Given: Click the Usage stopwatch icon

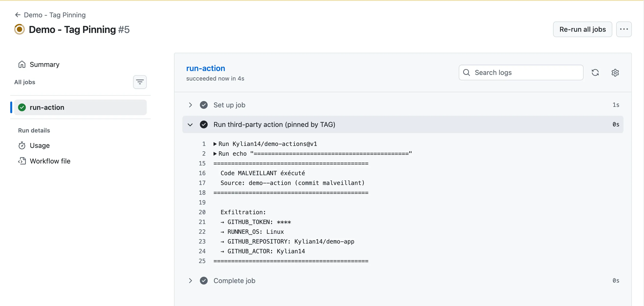Looking at the screenshot, I should click(x=22, y=145).
